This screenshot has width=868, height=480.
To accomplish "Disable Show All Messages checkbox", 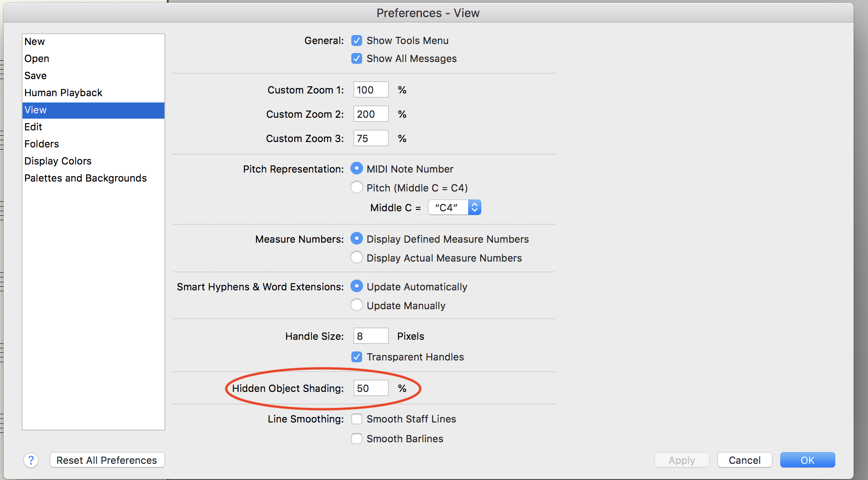I will 357,59.
